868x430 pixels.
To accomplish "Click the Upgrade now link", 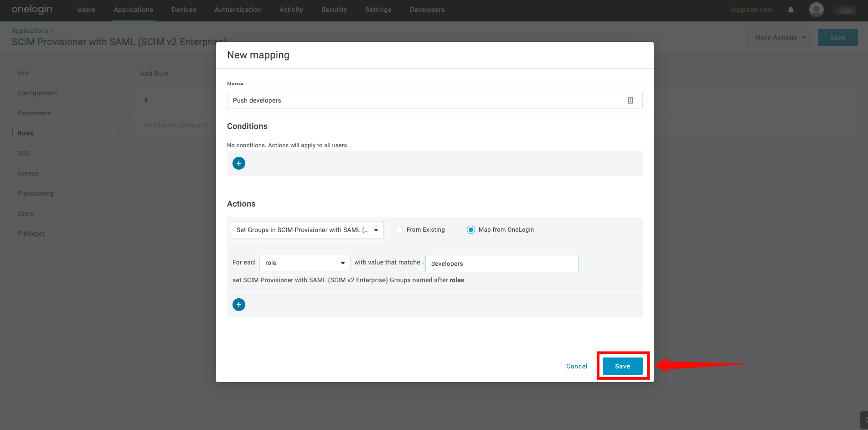I will [752, 10].
